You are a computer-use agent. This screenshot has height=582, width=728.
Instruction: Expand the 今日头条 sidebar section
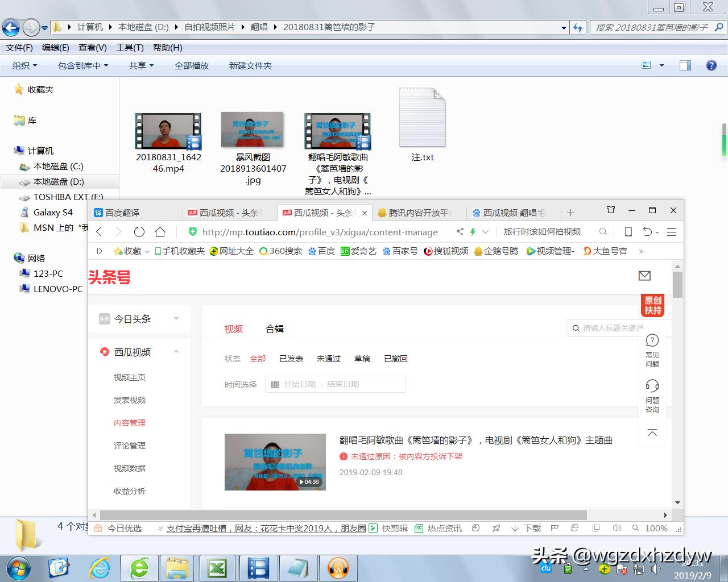tap(176, 319)
